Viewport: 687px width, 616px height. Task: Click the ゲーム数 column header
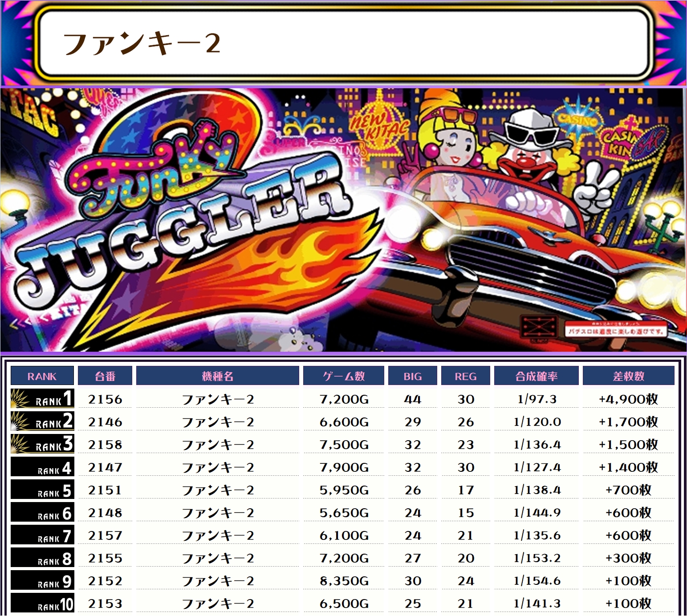343,376
